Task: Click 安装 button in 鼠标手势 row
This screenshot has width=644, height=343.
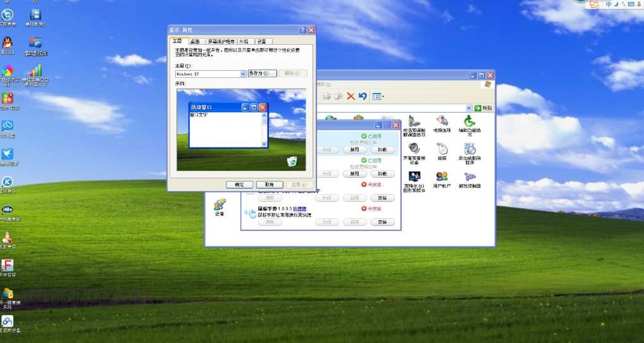Action: (382, 222)
